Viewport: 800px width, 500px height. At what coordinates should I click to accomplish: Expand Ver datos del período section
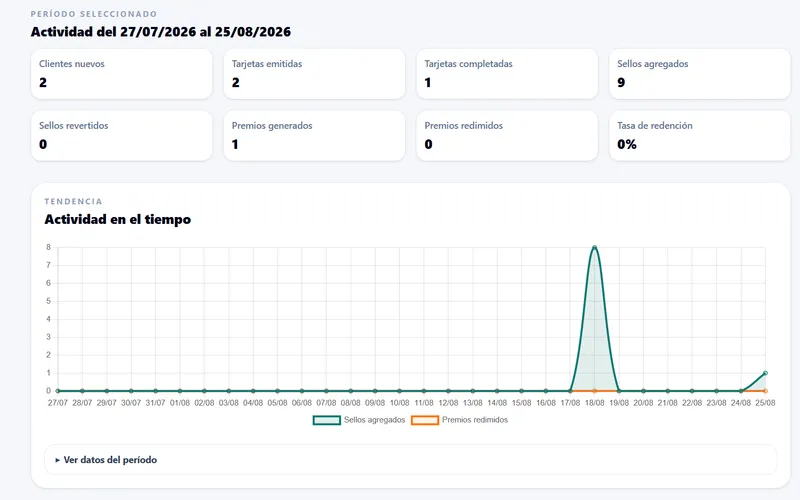[x=410, y=460]
